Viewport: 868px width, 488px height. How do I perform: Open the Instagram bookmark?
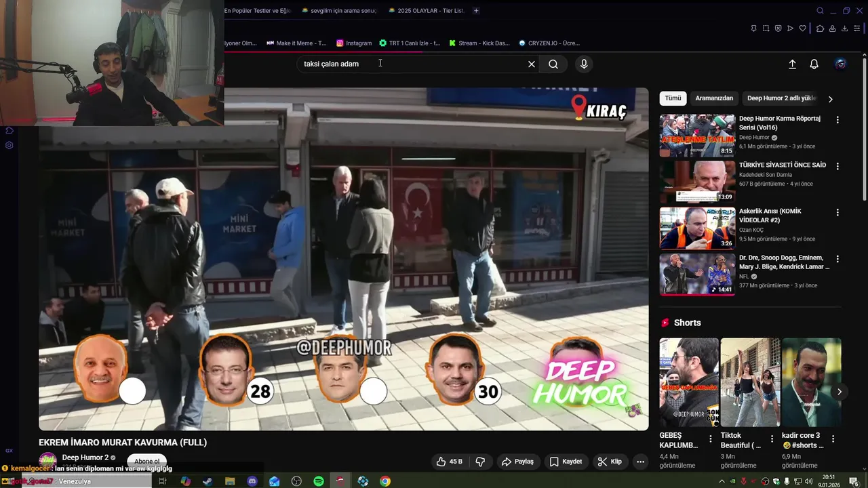354,43
